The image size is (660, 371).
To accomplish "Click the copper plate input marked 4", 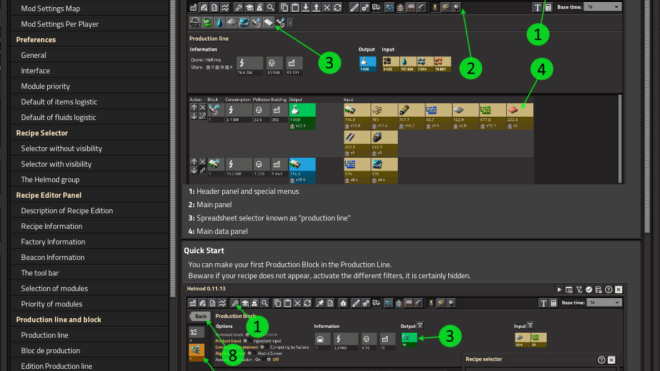I will pyautogui.click(x=520, y=116).
